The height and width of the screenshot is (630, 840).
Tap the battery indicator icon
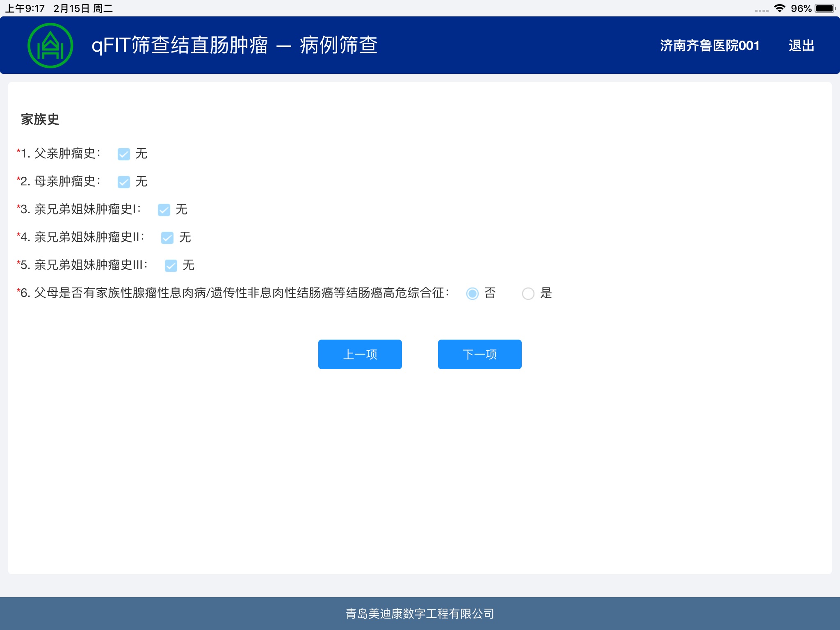825,8
